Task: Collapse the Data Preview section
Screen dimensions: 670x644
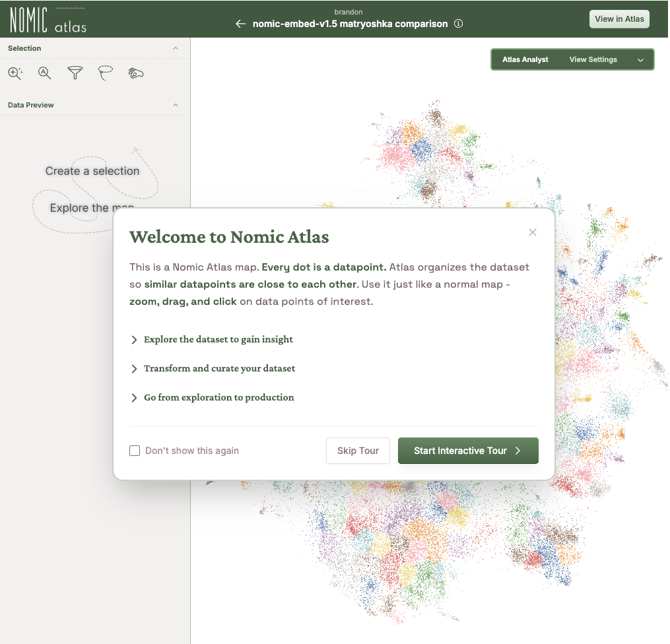Action: pos(175,105)
